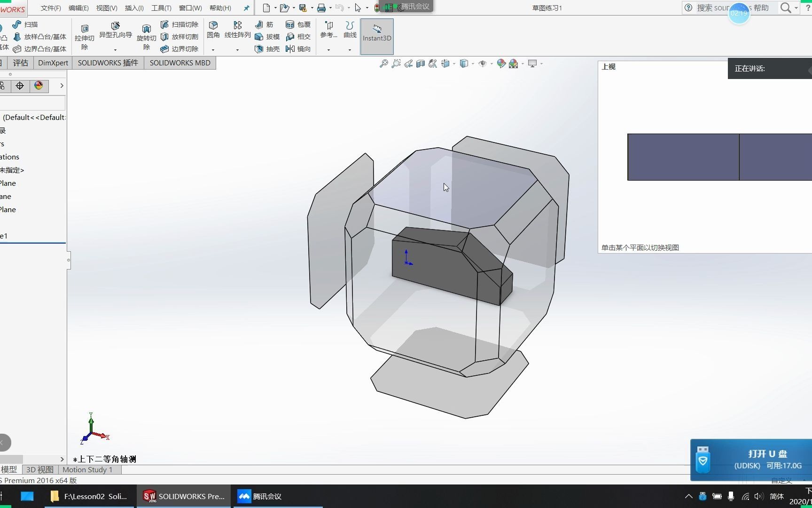Click the 上视 top view preview rectangle
The height and width of the screenshot is (508, 812).
(719, 157)
